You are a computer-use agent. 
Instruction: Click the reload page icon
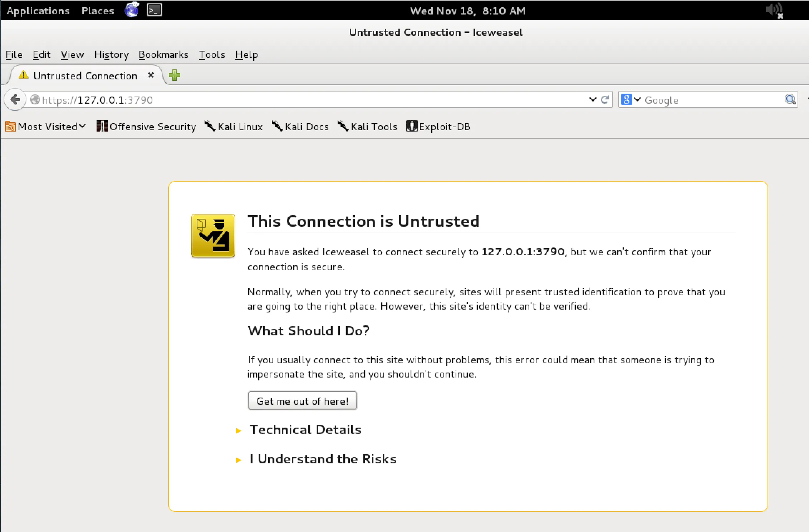605,99
